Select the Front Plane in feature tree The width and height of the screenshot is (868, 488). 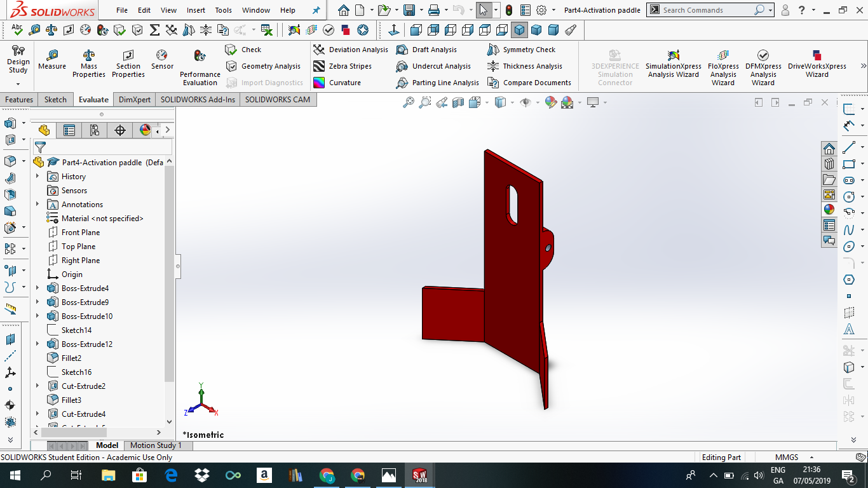80,232
